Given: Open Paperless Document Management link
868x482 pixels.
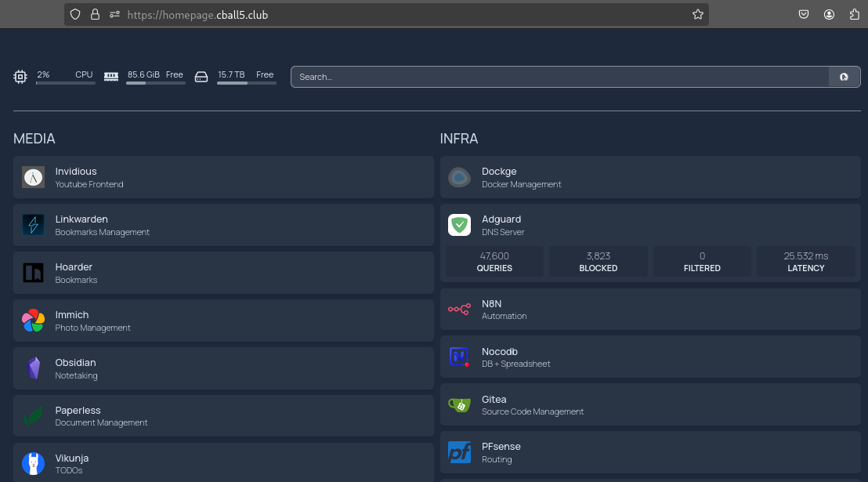Looking at the screenshot, I should 223,415.
